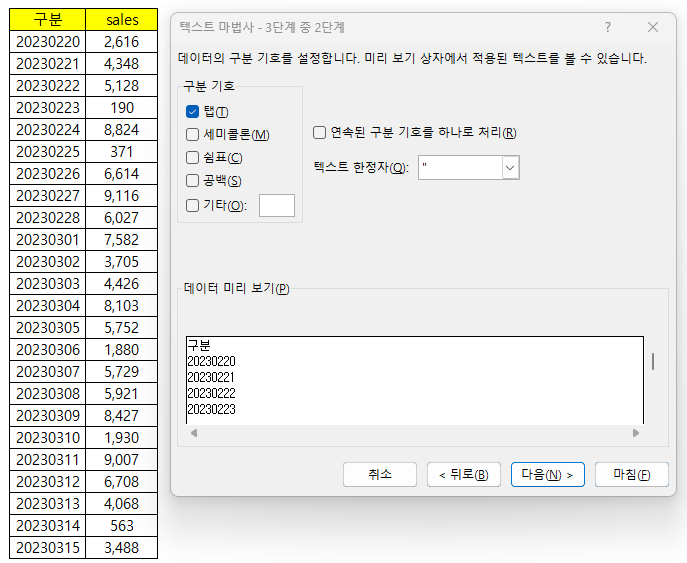Select the sales value 3,705
The width and height of the screenshot is (687, 563).
pyautogui.click(x=122, y=262)
